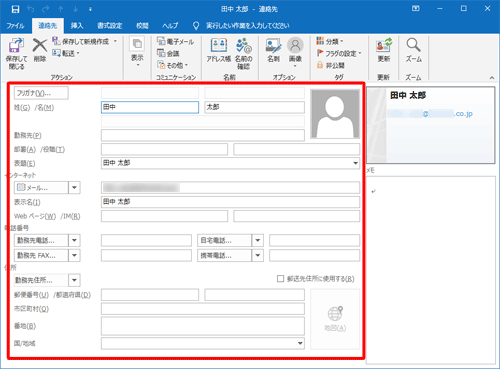Toggle the 非公開 (Private) lock option
Image resolution: width=500 pixels, height=369 pixels.
click(330, 65)
